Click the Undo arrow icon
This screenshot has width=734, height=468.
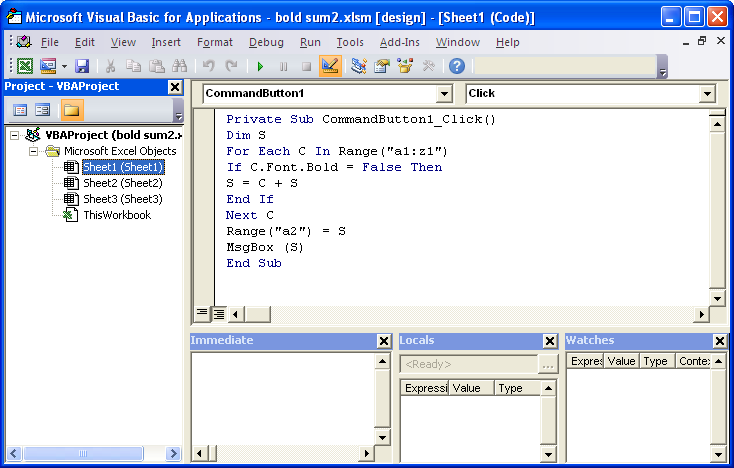[x=208, y=66]
